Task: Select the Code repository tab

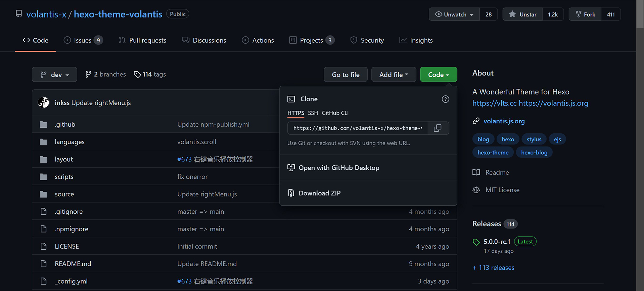Action: pos(36,40)
